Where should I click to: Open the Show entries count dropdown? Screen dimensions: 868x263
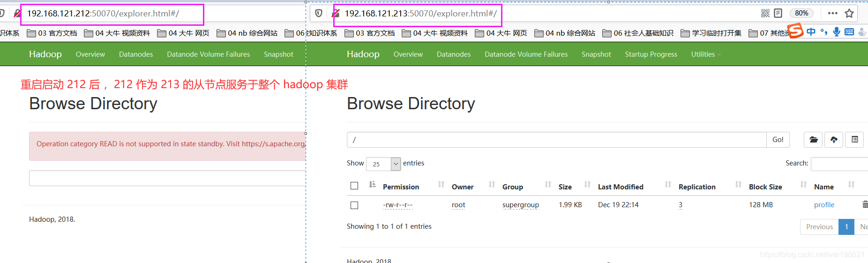[383, 164]
